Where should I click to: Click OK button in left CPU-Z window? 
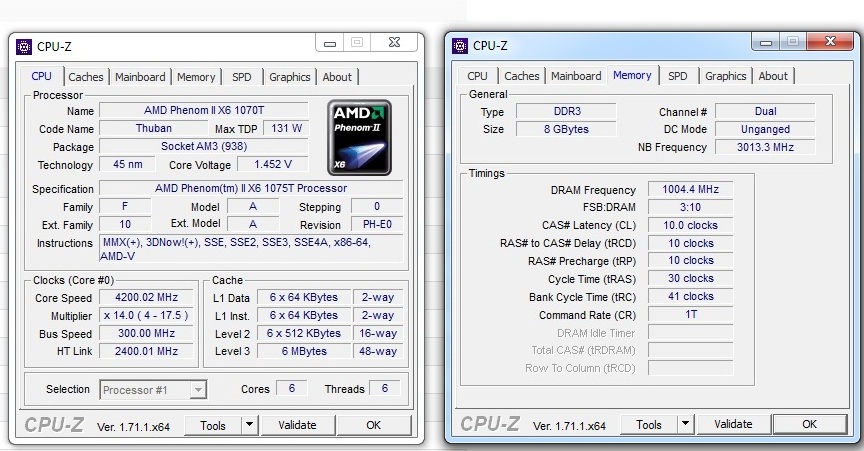tap(374, 425)
